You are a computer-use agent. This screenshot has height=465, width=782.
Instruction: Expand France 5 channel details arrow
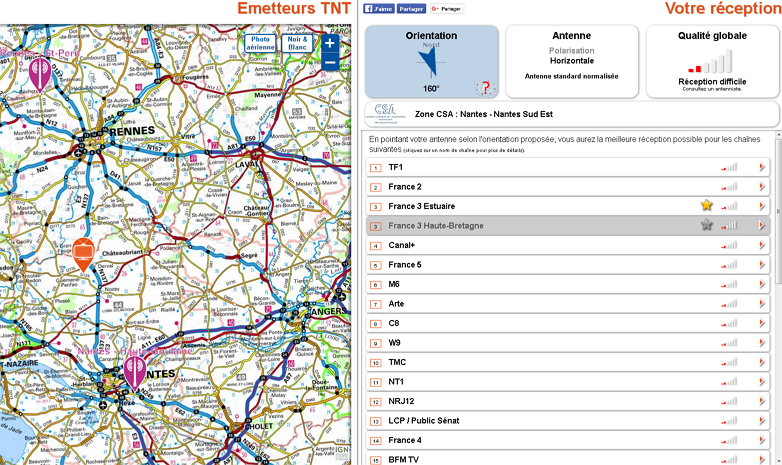coord(762,264)
